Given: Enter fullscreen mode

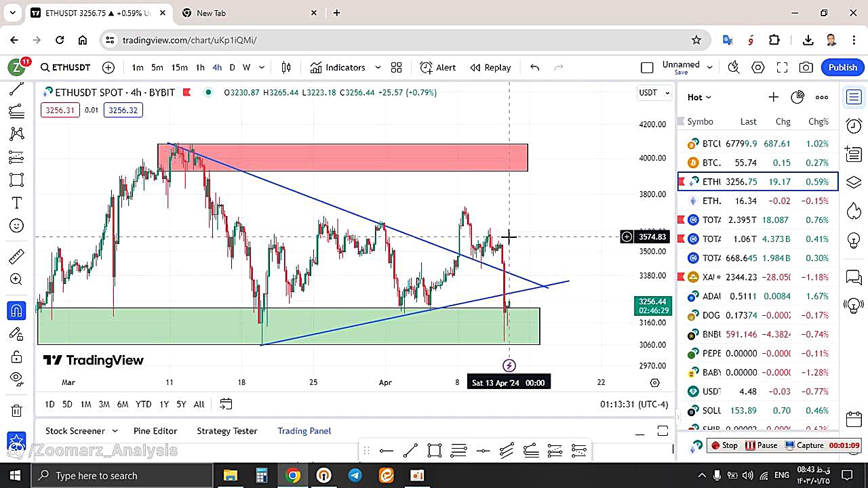Looking at the screenshot, I should coord(782,67).
